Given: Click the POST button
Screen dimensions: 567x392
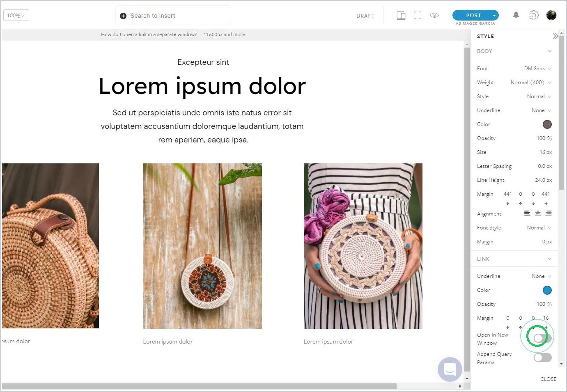Looking at the screenshot, I should [473, 15].
